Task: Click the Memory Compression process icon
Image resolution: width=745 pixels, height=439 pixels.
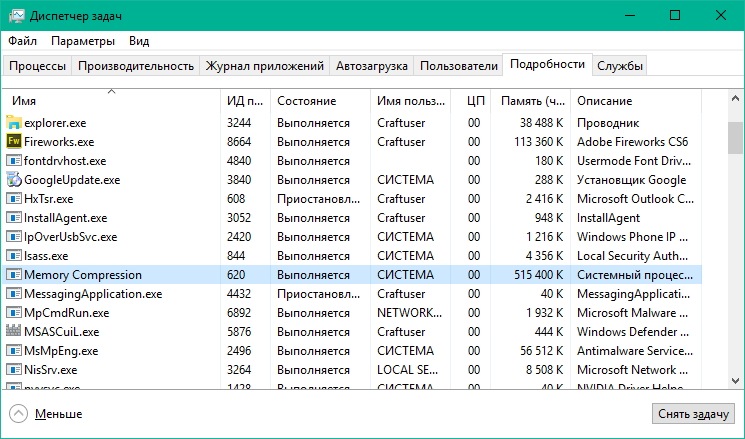Action: coord(14,275)
